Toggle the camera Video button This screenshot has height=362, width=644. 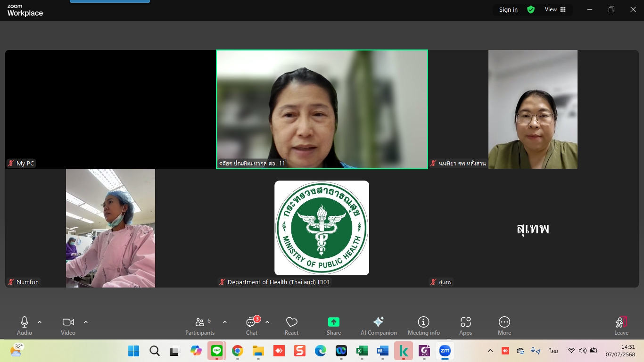[x=68, y=326]
